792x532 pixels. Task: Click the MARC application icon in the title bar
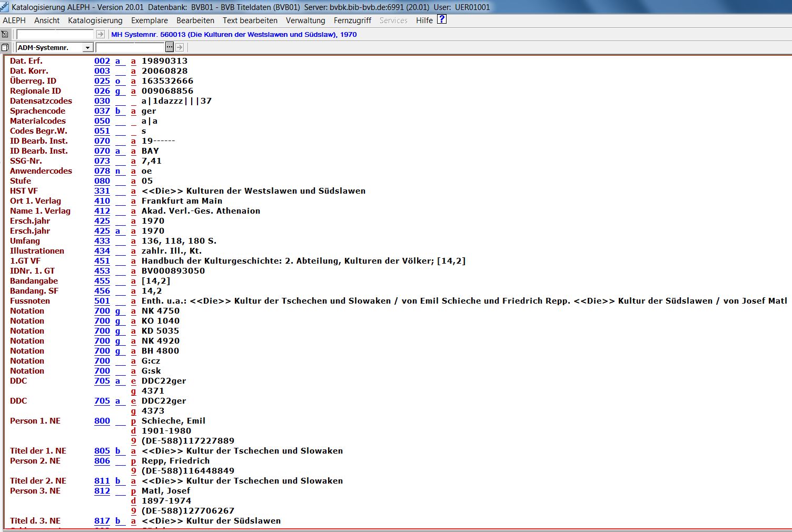point(5,7)
